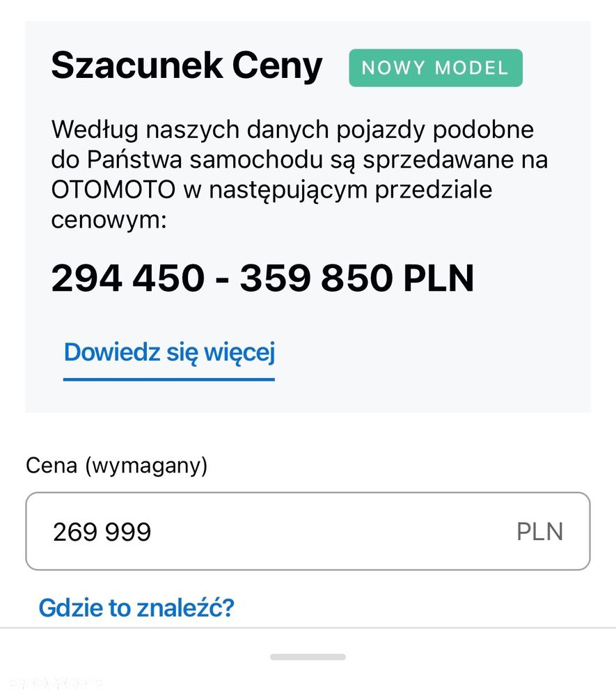
Task: Tap the lower estimate 294 450
Action: (127, 278)
